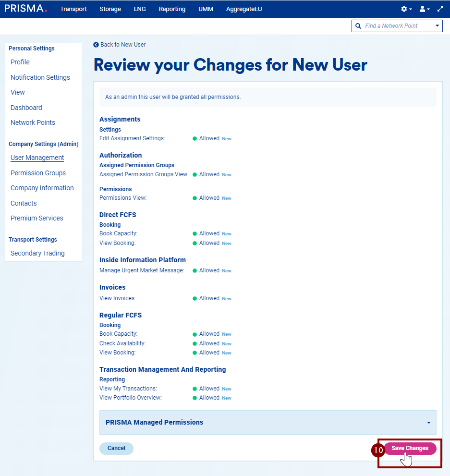Click the Permissions View label
The image size is (450, 476).
pyautogui.click(x=123, y=198)
